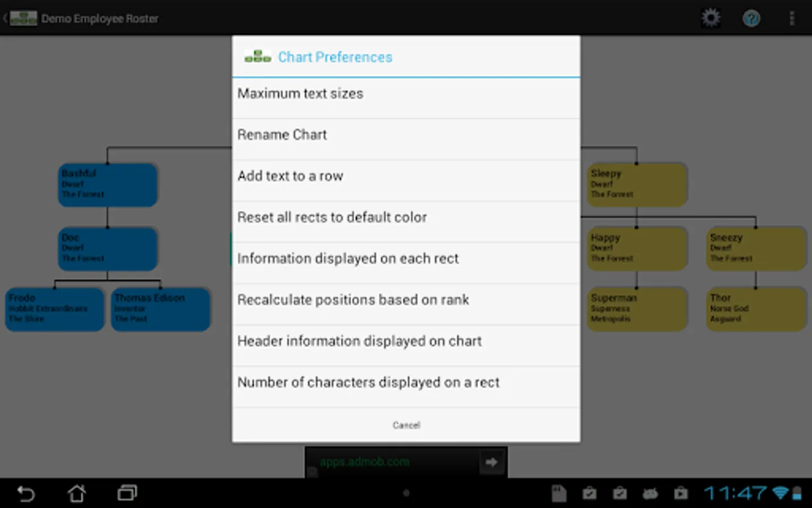
Task: Tap the org chart icon in dialog header
Action: coord(258,56)
